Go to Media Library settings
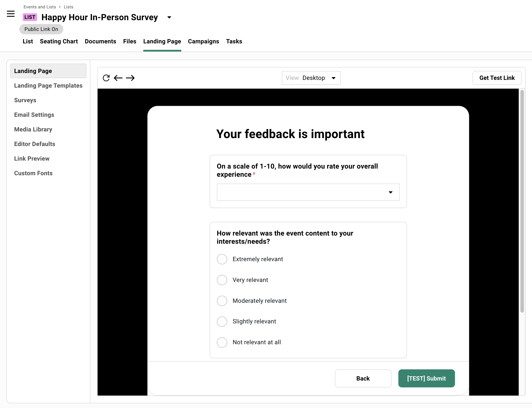532x408 pixels. click(x=33, y=129)
